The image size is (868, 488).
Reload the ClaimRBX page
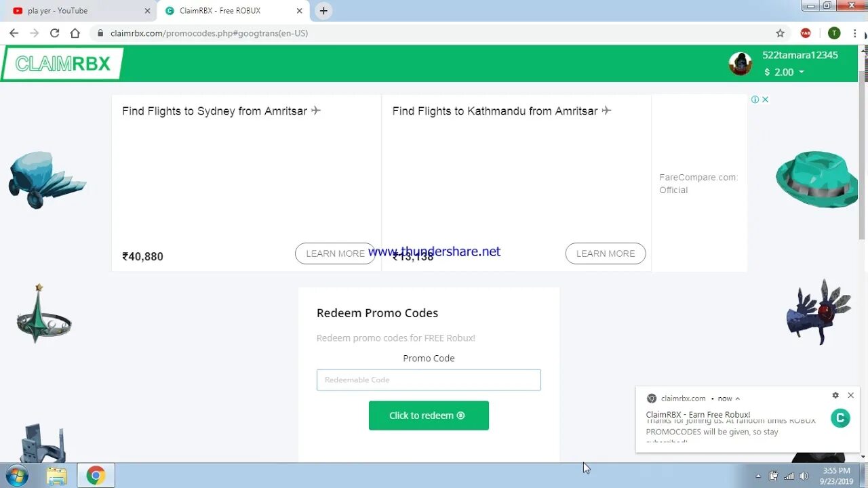tap(54, 33)
